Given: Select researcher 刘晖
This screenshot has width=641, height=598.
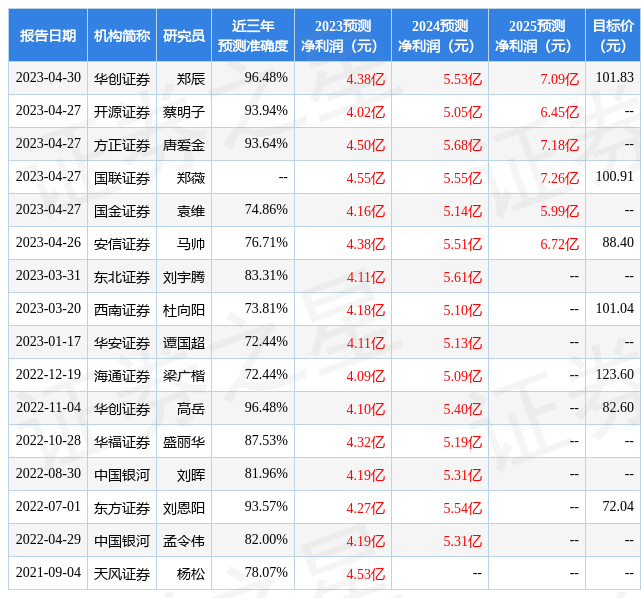Looking at the screenshot, I should [191, 475].
